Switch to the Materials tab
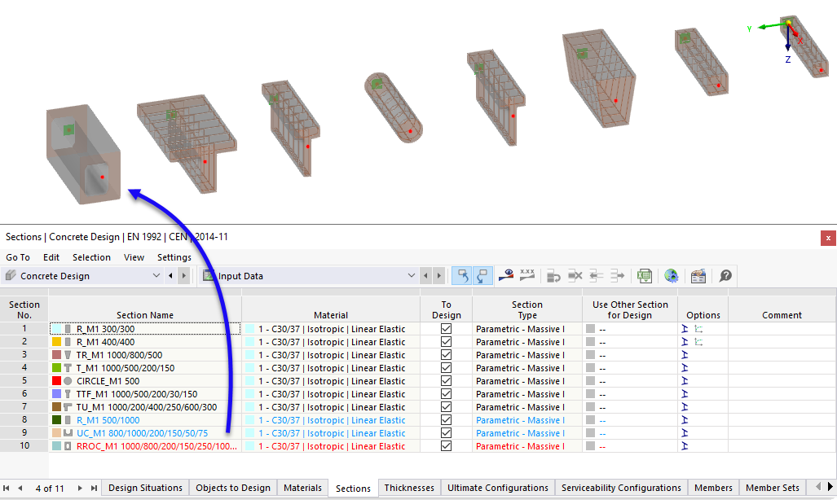Image resolution: width=837 pixels, height=504 pixels. (302, 488)
